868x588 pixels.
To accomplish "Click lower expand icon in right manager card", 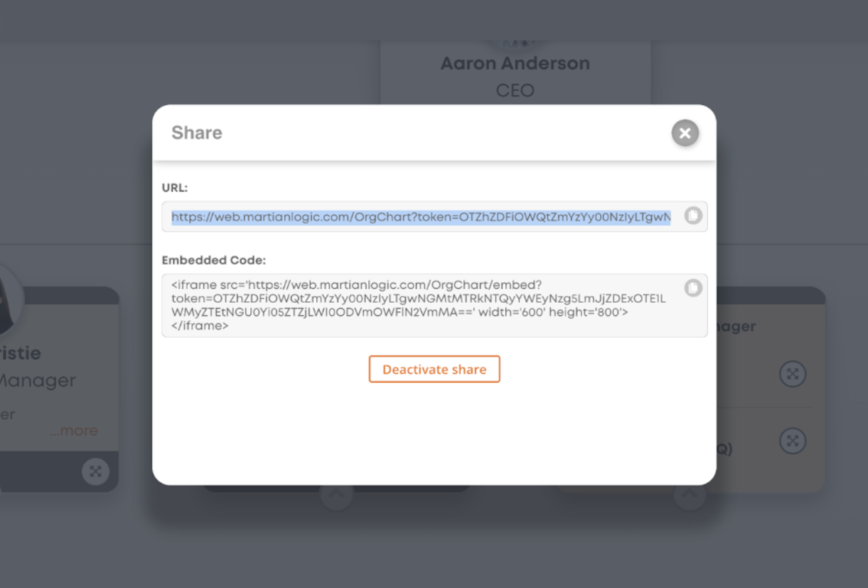I will point(793,441).
